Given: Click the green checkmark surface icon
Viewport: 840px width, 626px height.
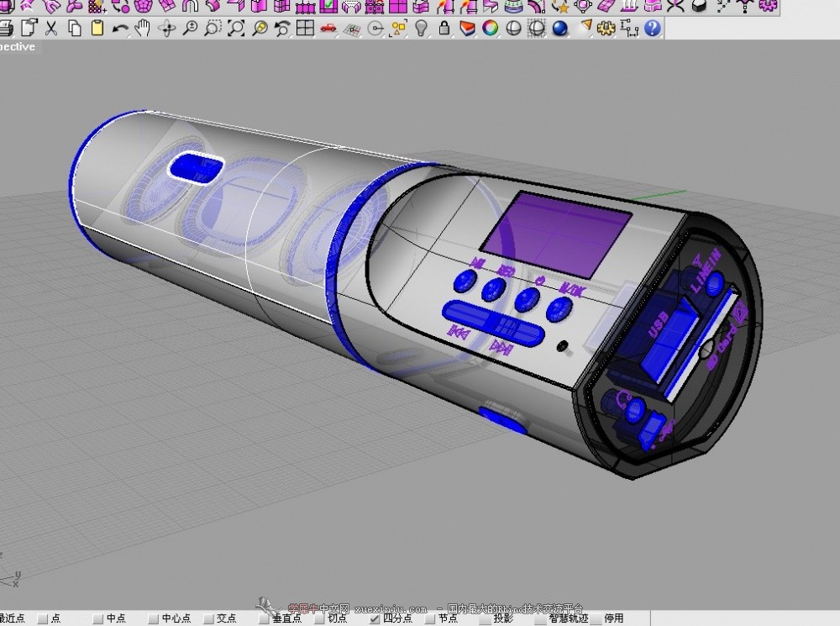Looking at the screenshot, I should pyautogui.click(x=328, y=6).
